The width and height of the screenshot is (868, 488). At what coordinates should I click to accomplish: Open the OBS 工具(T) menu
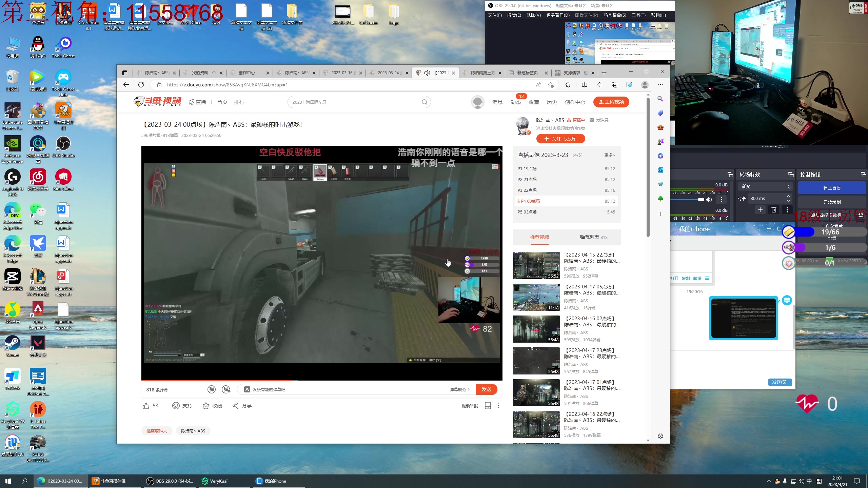pyautogui.click(x=638, y=15)
